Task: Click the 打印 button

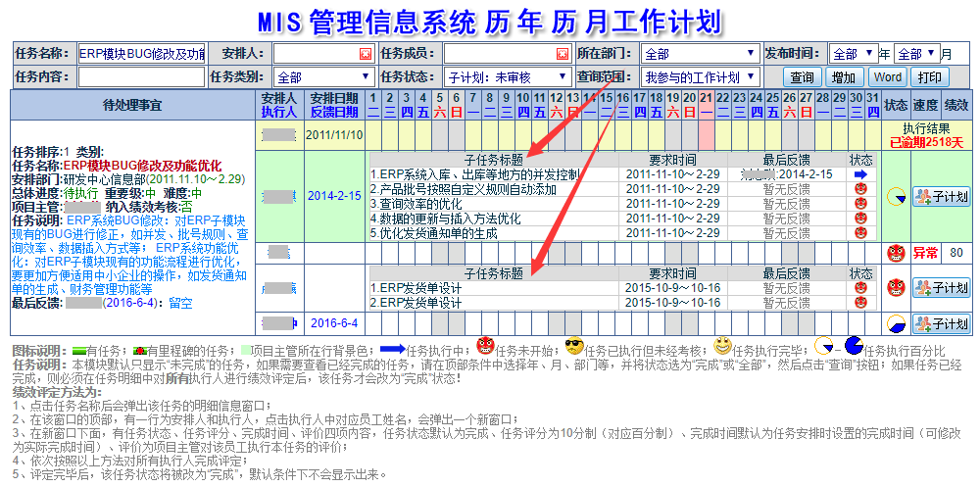Action: tap(930, 77)
